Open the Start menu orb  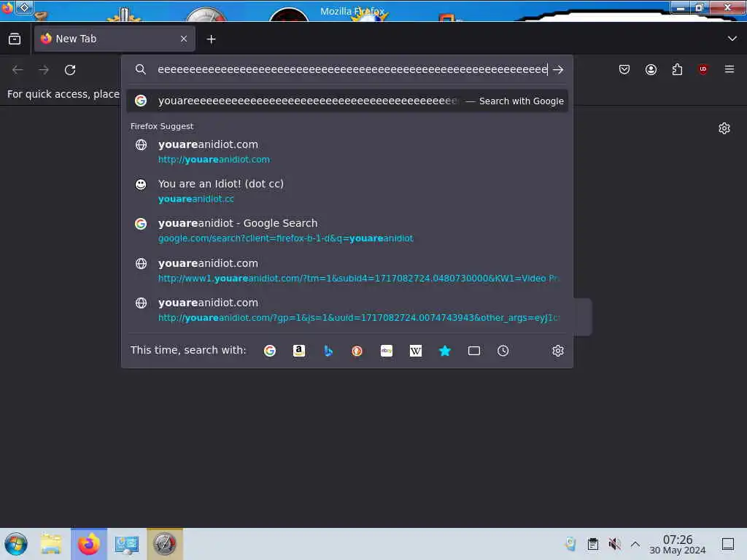[16, 544]
